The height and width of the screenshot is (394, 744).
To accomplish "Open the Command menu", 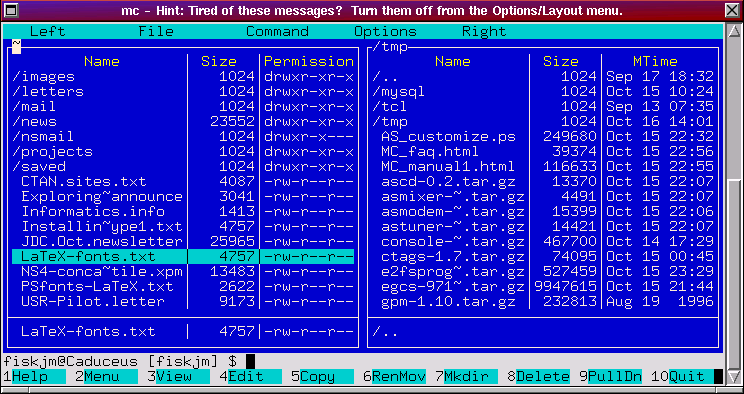I will (x=277, y=32).
